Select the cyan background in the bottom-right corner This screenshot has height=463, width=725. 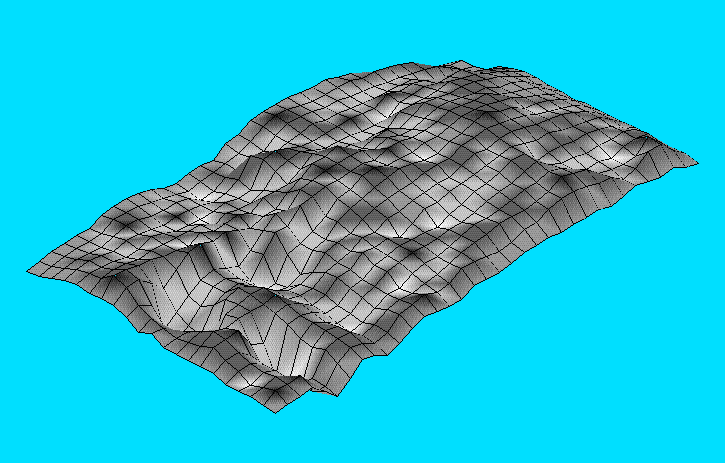[680, 430]
